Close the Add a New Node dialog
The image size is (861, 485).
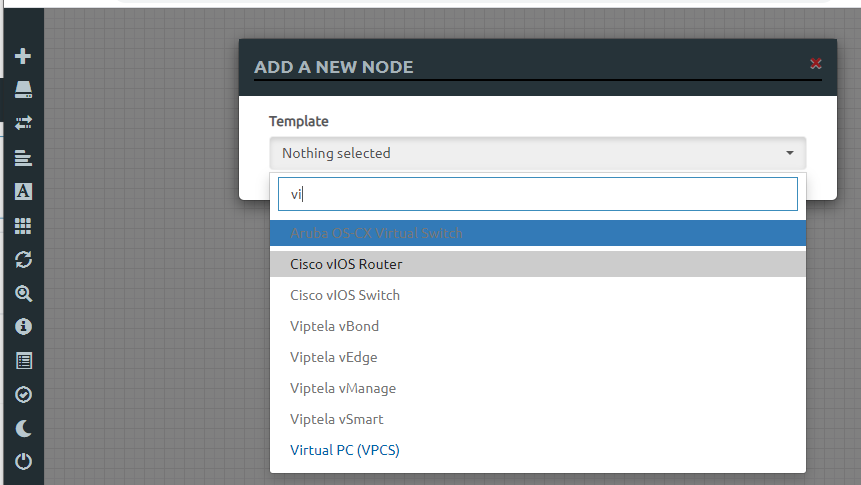coord(815,64)
